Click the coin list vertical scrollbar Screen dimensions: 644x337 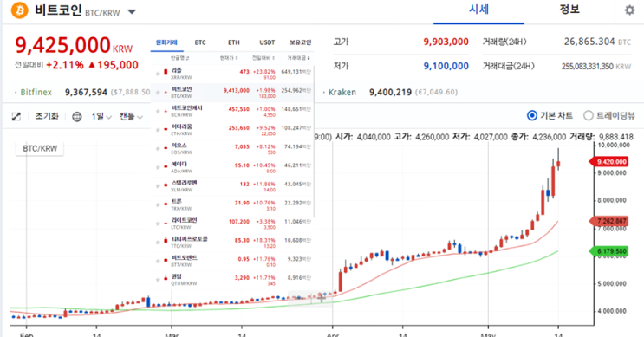pos(314,141)
